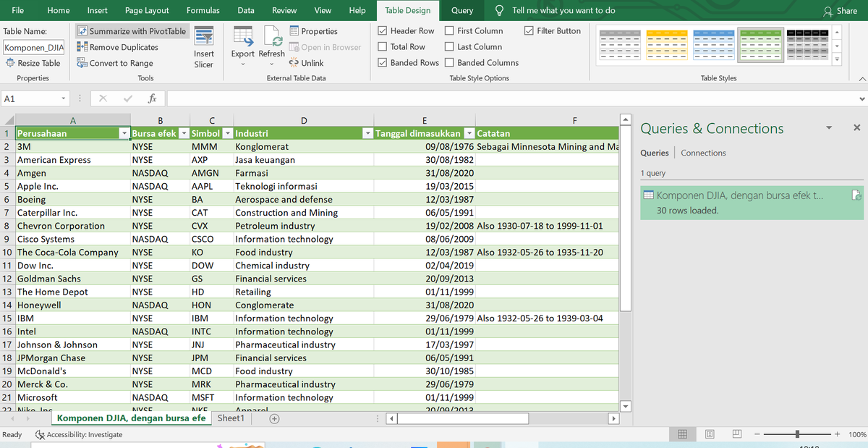Switch to Page Break Preview icon

[x=737, y=434]
